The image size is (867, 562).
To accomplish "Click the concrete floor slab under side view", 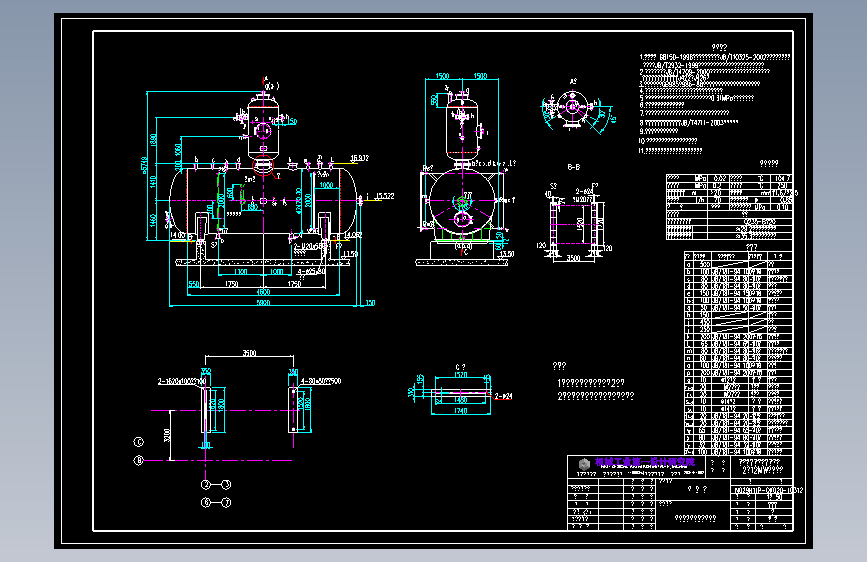I will 462,263.
